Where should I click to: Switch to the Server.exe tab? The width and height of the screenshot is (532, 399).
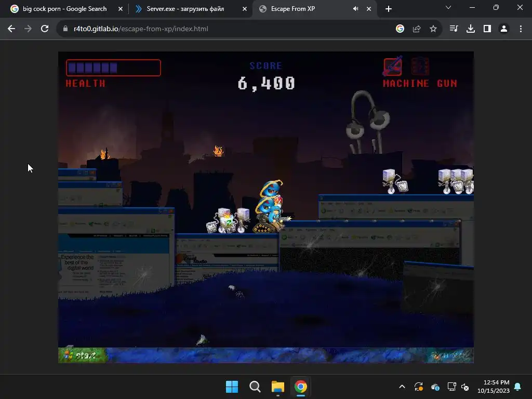coord(185,9)
